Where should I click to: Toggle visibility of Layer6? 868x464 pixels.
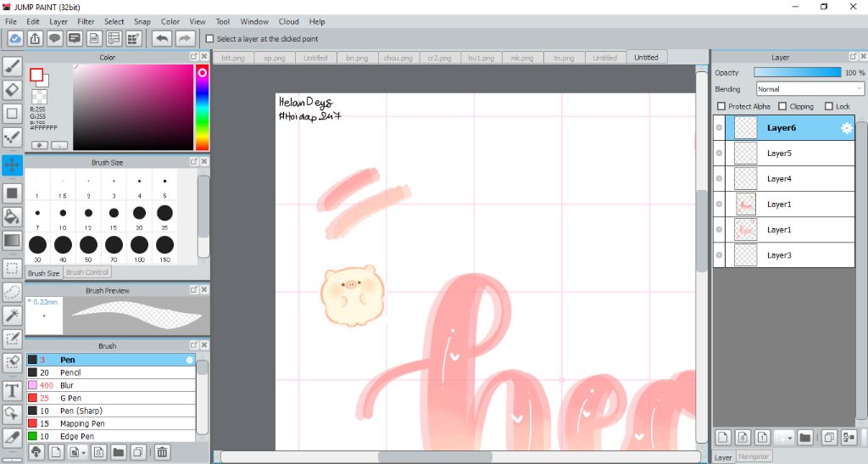tap(719, 128)
